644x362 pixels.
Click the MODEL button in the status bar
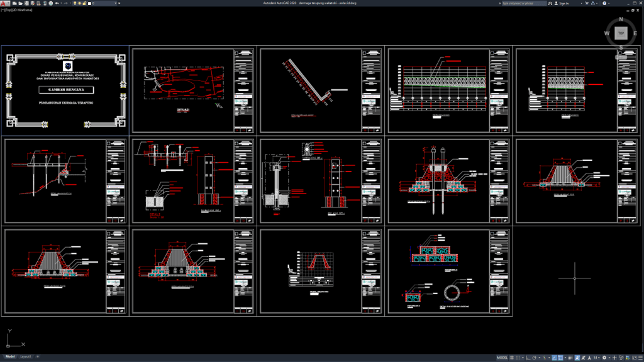click(x=502, y=357)
